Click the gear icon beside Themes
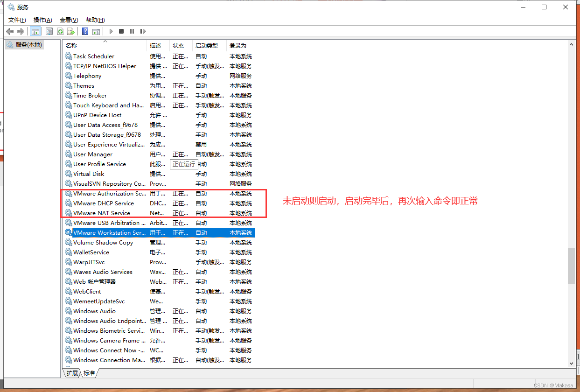This screenshot has height=392, width=580. pos(69,85)
